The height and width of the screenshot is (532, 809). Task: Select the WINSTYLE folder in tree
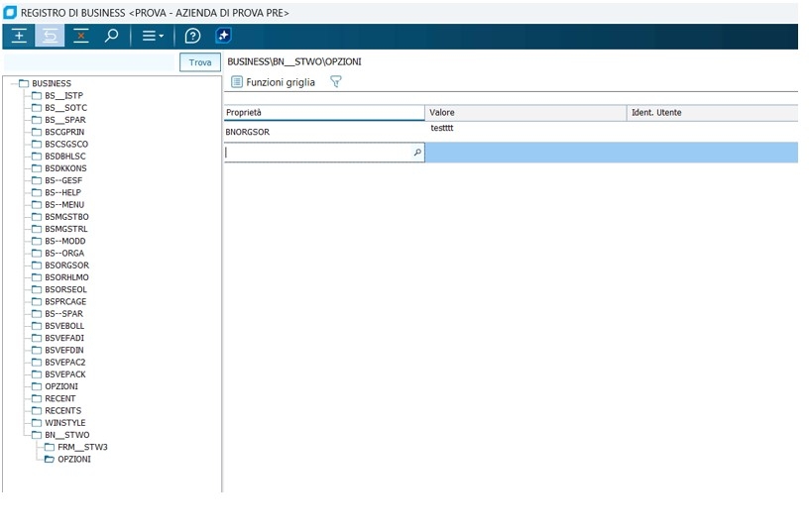[x=64, y=423]
